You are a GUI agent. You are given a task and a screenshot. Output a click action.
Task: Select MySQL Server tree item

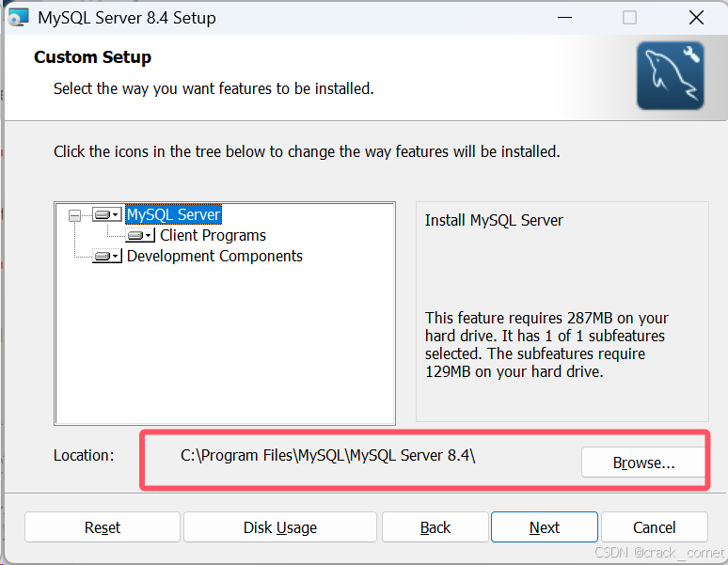174,214
